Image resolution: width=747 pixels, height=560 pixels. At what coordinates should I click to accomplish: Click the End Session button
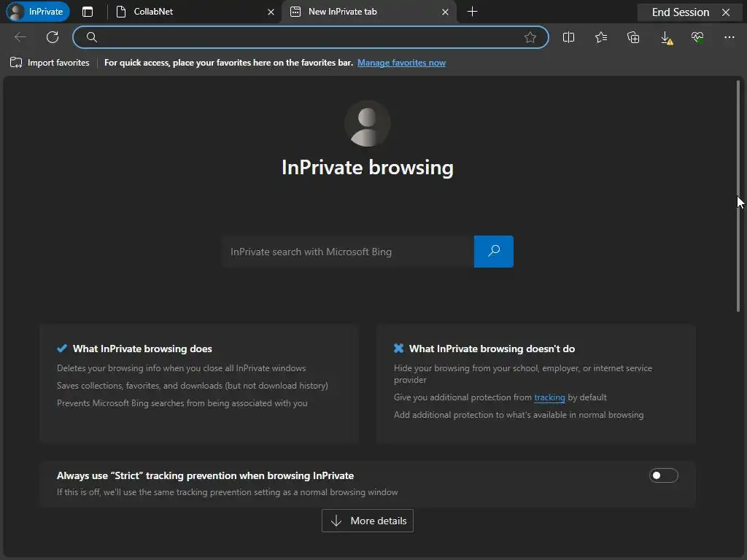point(689,12)
